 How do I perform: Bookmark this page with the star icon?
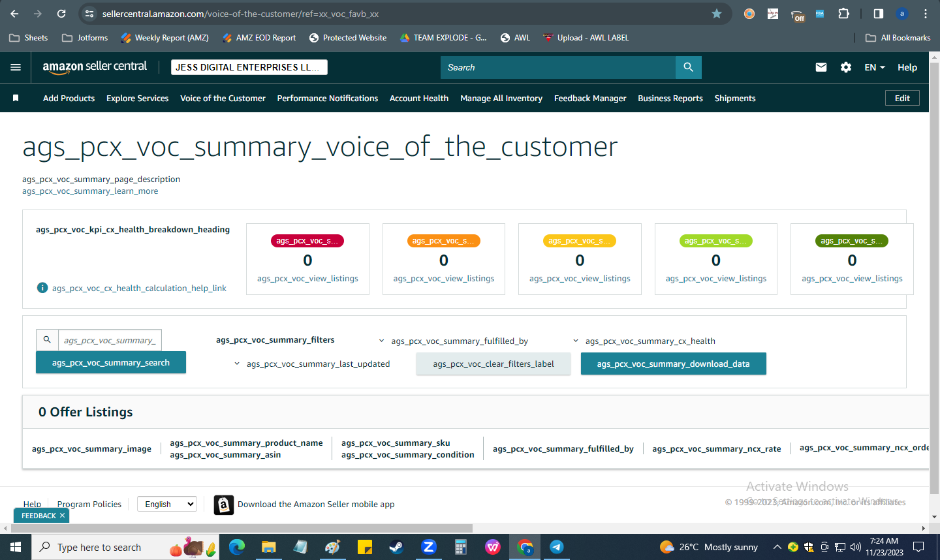click(x=717, y=14)
